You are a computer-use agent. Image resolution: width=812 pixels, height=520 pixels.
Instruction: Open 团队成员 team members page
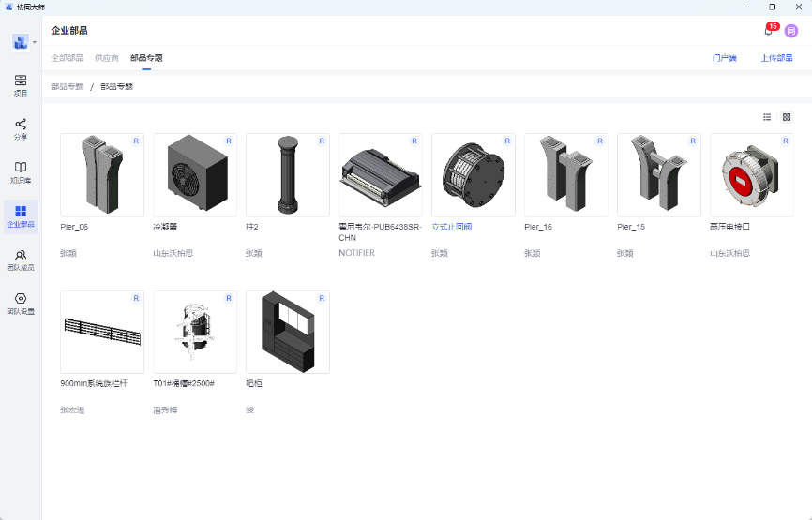(21, 260)
